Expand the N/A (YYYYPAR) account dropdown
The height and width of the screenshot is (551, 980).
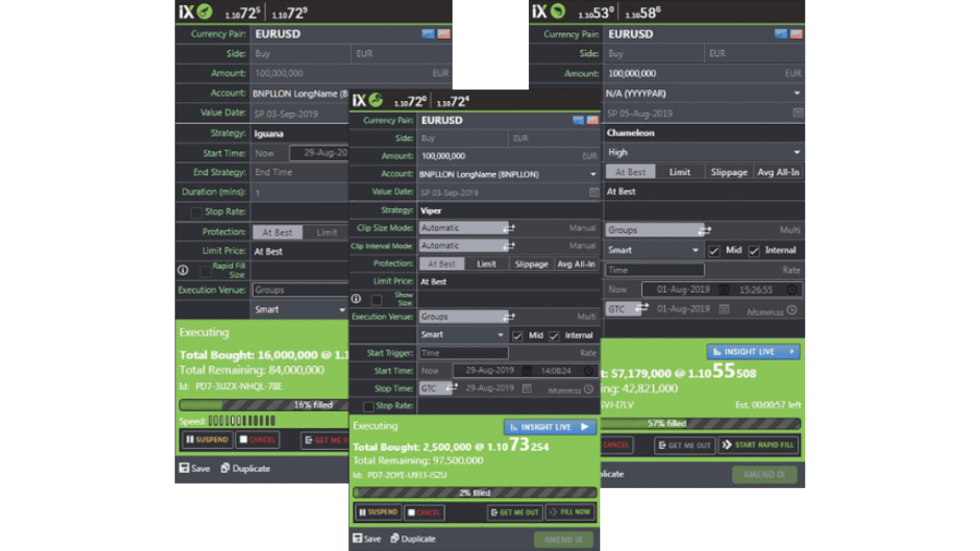click(796, 93)
